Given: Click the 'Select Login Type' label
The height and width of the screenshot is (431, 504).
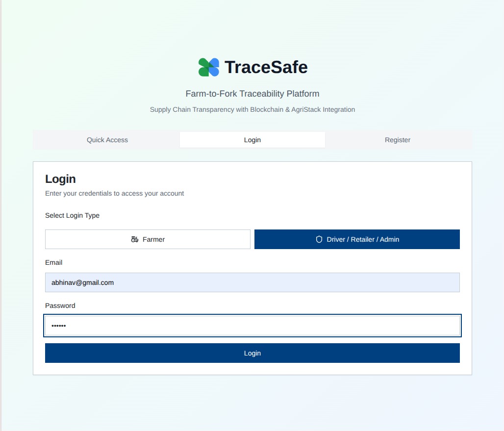Looking at the screenshot, I should pos(73,215).
